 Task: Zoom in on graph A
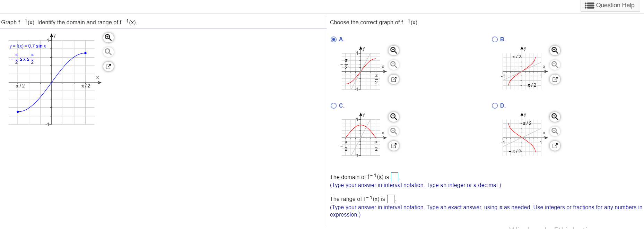coord(393,50)
